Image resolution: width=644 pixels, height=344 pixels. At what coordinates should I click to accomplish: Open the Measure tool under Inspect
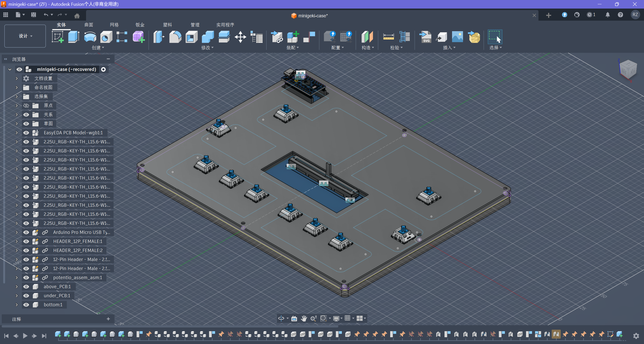tap(388, 37)
